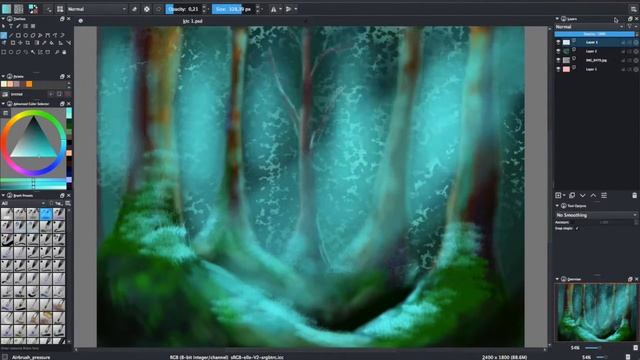Image resolution: width=640 pixels, height=360 pixels.
Task: Float the Toolbox docker
Action: point(62,19)
